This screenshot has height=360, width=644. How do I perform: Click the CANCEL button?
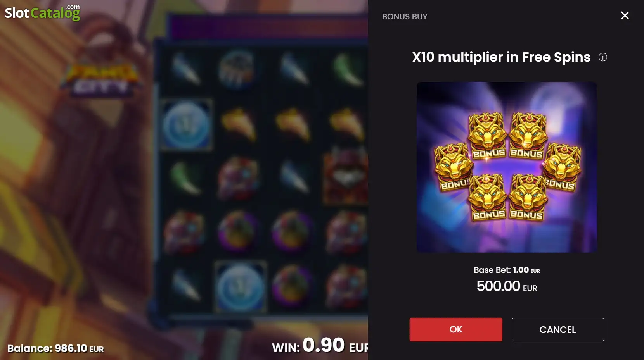557,329
